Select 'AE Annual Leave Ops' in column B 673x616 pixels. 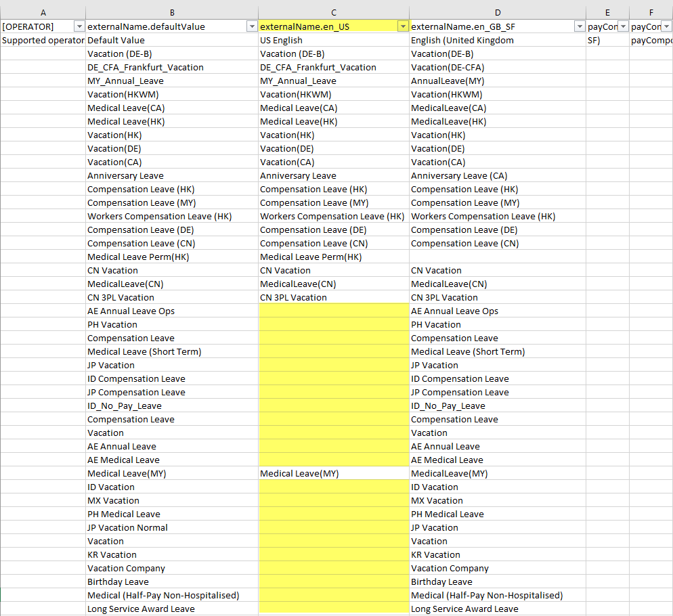(x=172, y=311)
